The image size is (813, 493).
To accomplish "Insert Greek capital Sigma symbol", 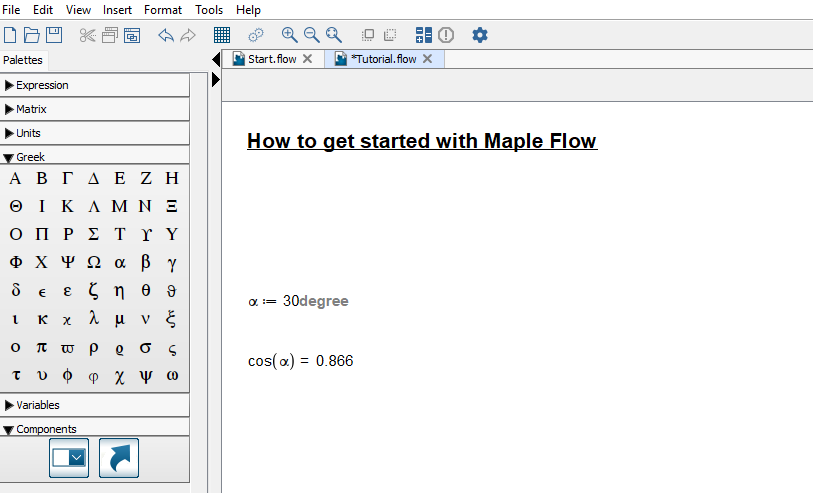I will point(93,234).
